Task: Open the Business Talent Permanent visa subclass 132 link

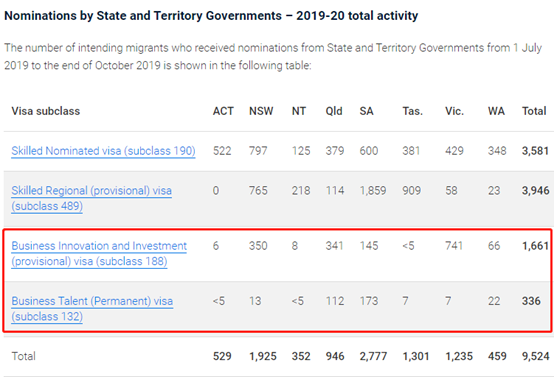Action: (92, 308)
